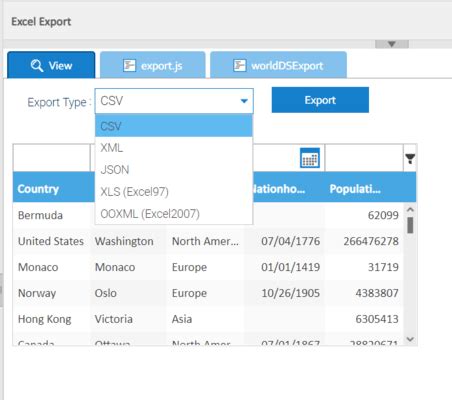Image resolution: width=452 pixels, height=400 pixels.
Task: Click population value 62099
Action: click(x=364, y=215)
